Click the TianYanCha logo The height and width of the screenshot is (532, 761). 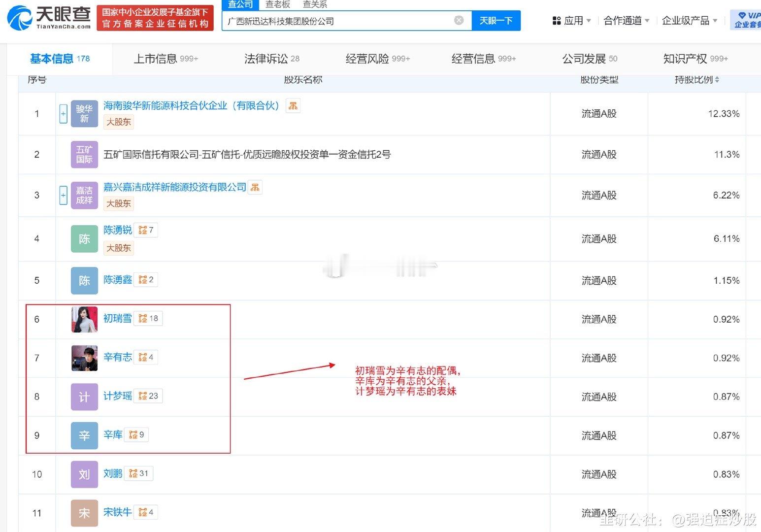[49, 18]
